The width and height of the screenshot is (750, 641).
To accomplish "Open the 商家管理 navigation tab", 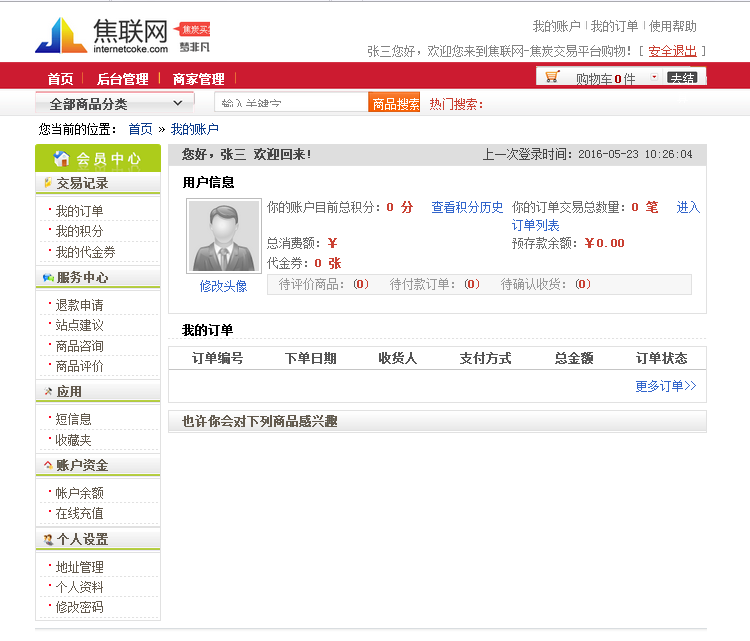I will pos(198,79).
